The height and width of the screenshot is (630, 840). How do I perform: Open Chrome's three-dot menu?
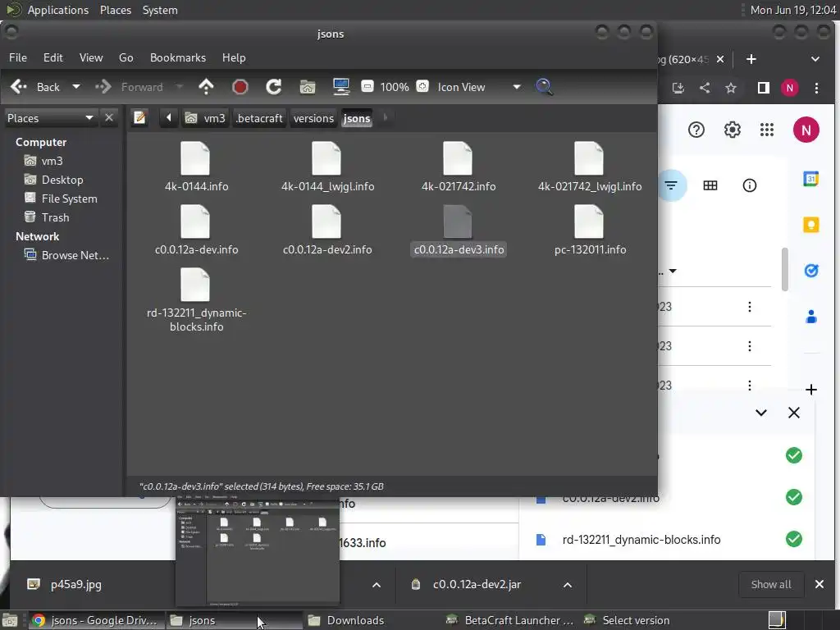816,88
